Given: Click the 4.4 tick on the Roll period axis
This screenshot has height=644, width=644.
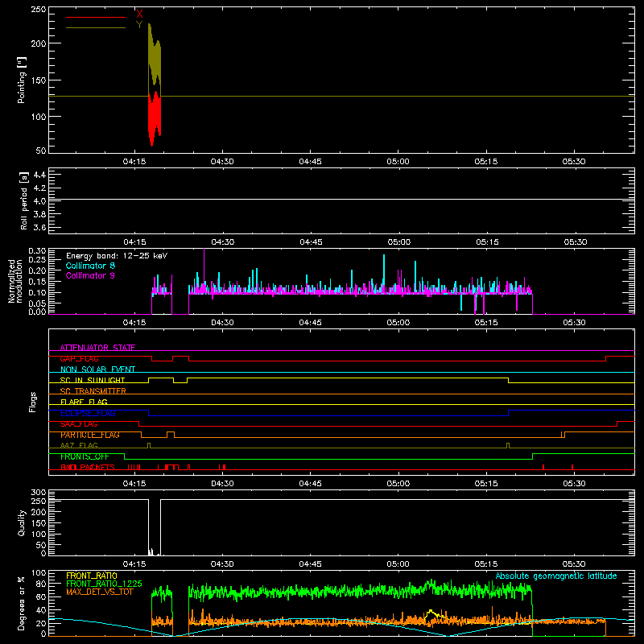Looking at the screenshot, I should [x=39, y=175].
